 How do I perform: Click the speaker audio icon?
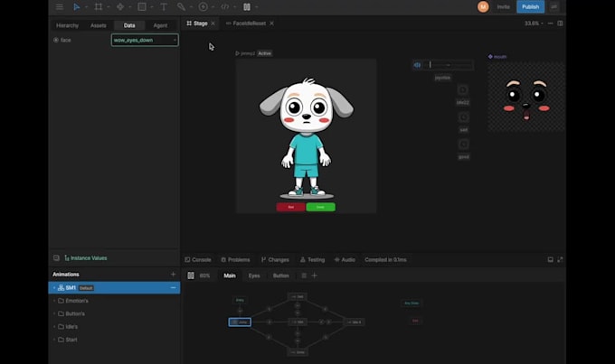pos(417,65)
